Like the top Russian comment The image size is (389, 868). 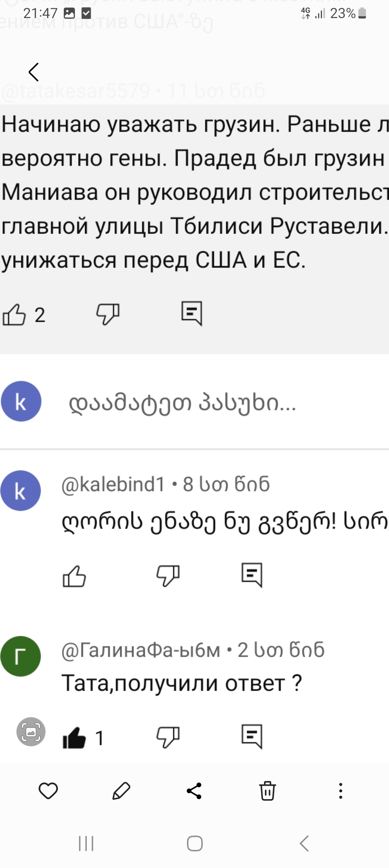(x=14, y=315)
